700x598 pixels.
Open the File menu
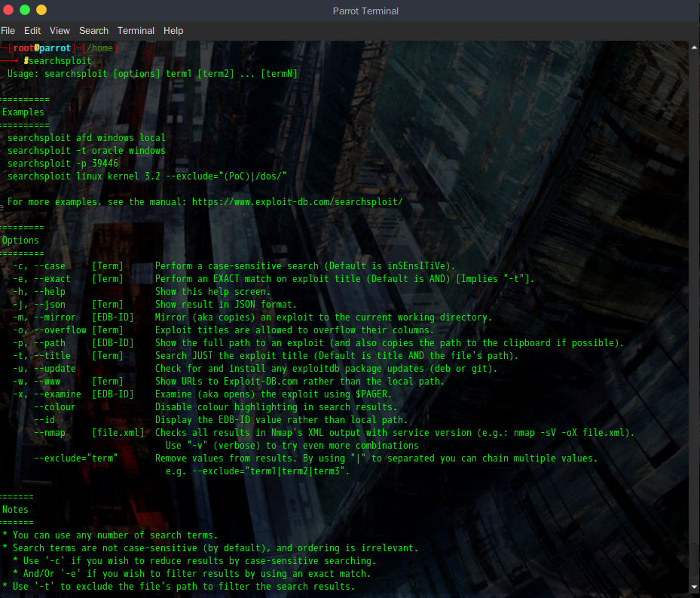8,30
